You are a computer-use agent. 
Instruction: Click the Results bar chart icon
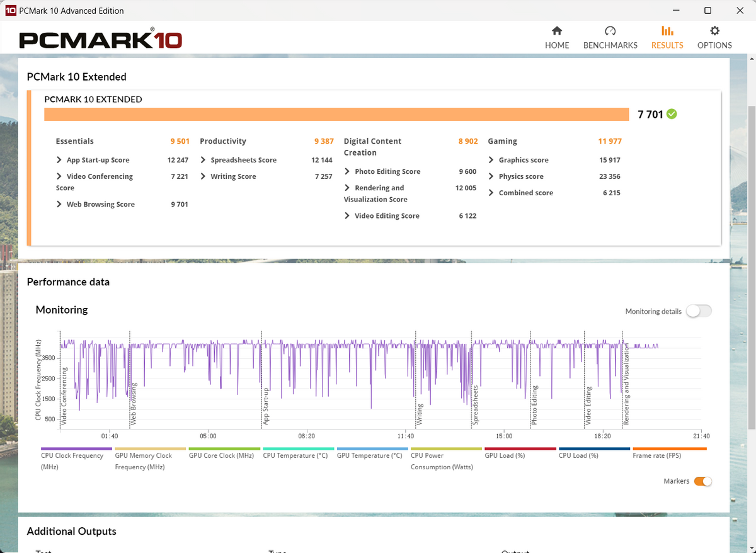point(667,31)
